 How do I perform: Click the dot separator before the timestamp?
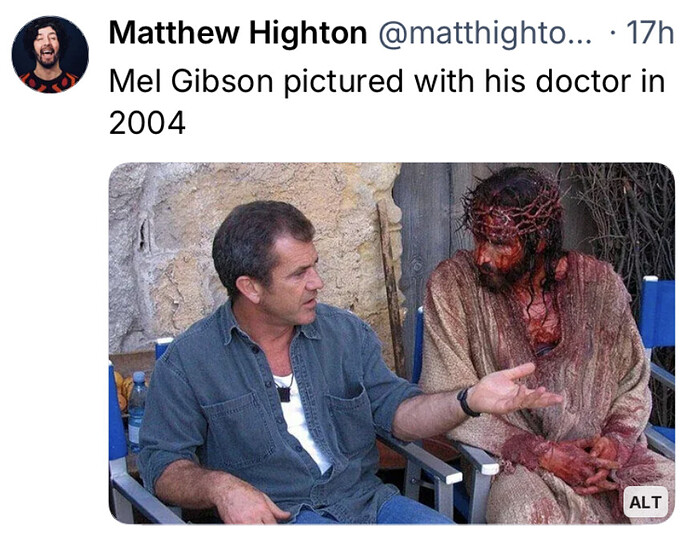pos(613,33)
